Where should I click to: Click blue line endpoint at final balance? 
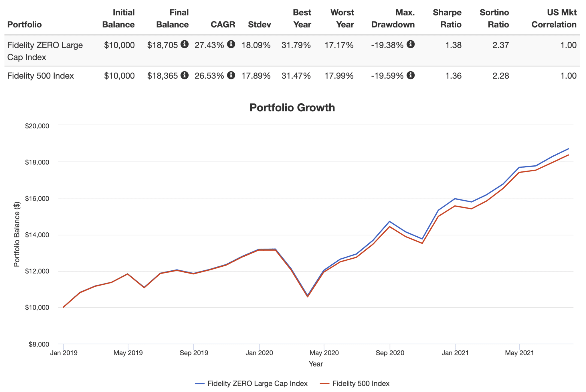pyautogui.click(x=568, y=149)
